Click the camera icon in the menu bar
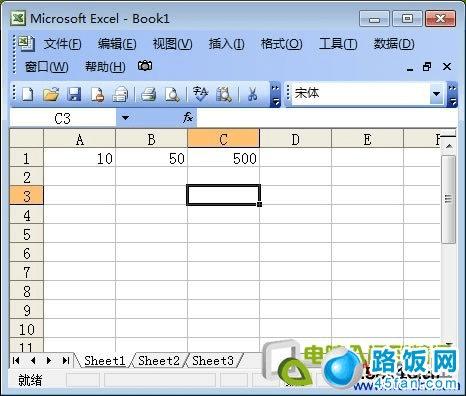This screenshot has width=466, height=396. click(x=145, y=66)
